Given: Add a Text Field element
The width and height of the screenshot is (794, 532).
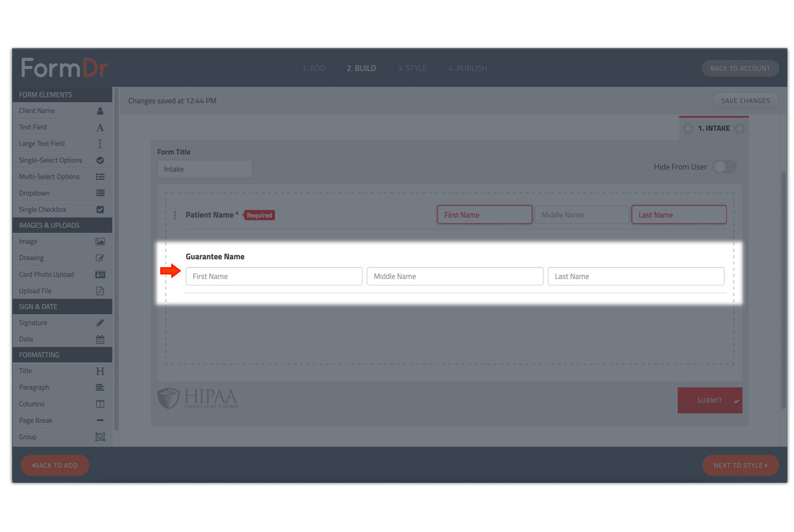Looking at the screenshot, I should pos(62,127).
